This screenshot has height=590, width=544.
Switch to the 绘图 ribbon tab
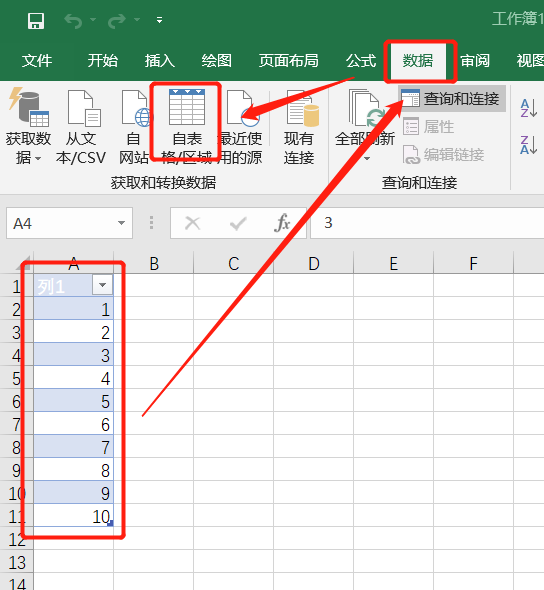tap(216, 61)
